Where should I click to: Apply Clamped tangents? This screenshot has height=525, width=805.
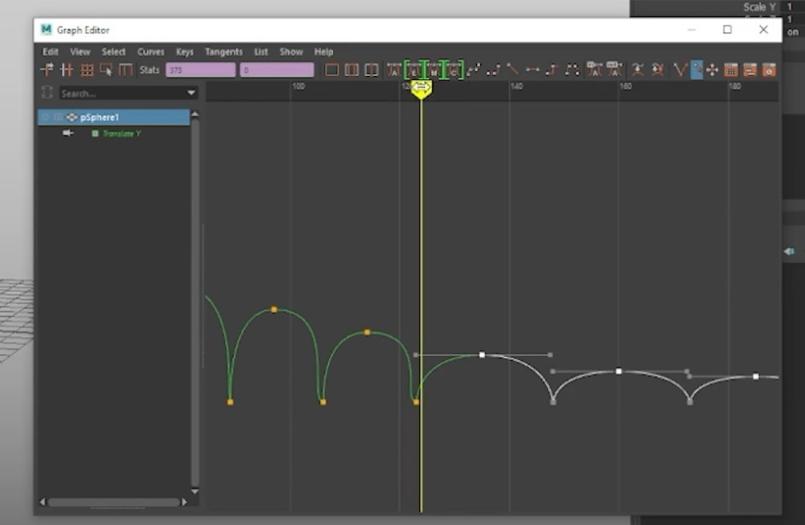[493, 70]
